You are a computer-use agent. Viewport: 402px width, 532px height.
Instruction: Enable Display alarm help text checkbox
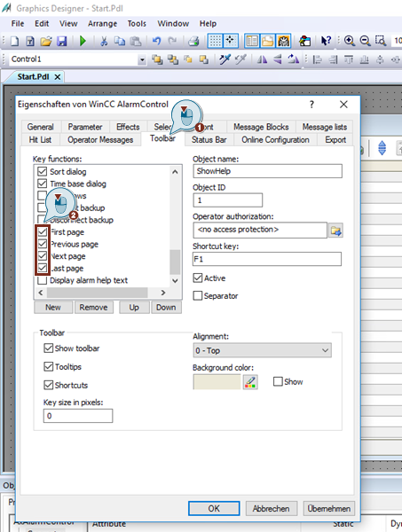click(42, 280)
